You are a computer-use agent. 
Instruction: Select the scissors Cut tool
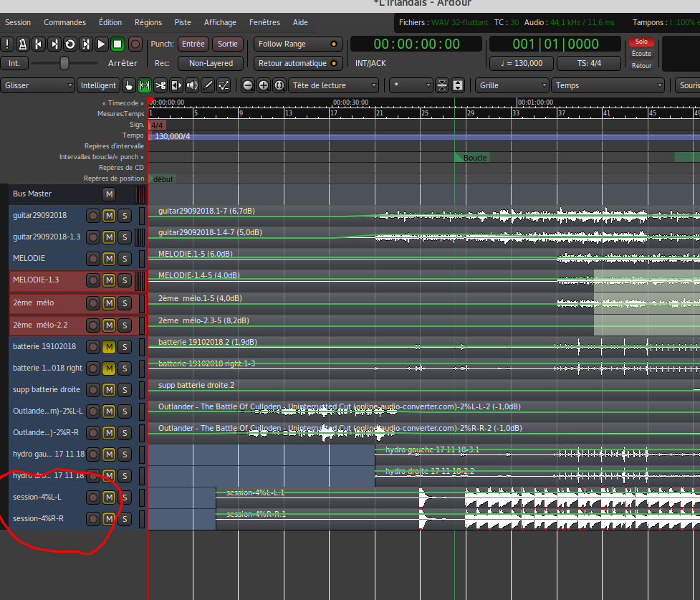(x=160, y=85)
